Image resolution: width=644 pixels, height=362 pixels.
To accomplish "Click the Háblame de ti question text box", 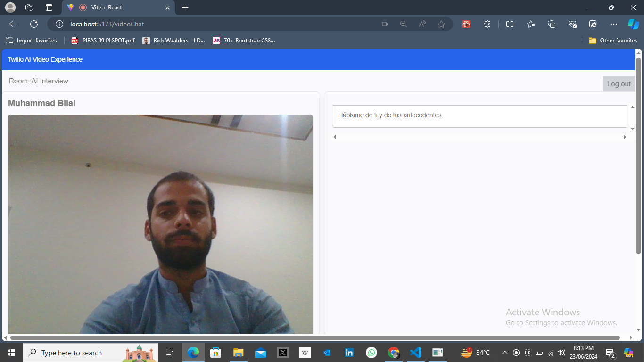I will coord(479,116).
